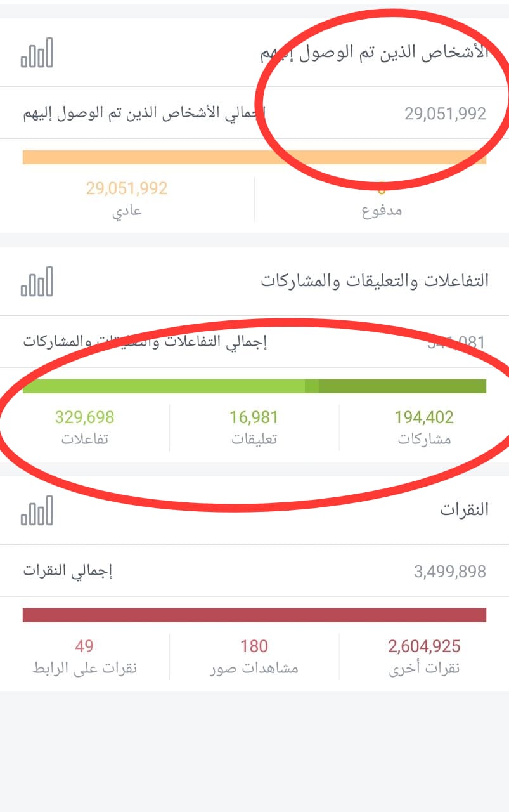This screenshot has height=812, width=509.
Task: Tap the orange organic reach bar
Action: point(254,157)
